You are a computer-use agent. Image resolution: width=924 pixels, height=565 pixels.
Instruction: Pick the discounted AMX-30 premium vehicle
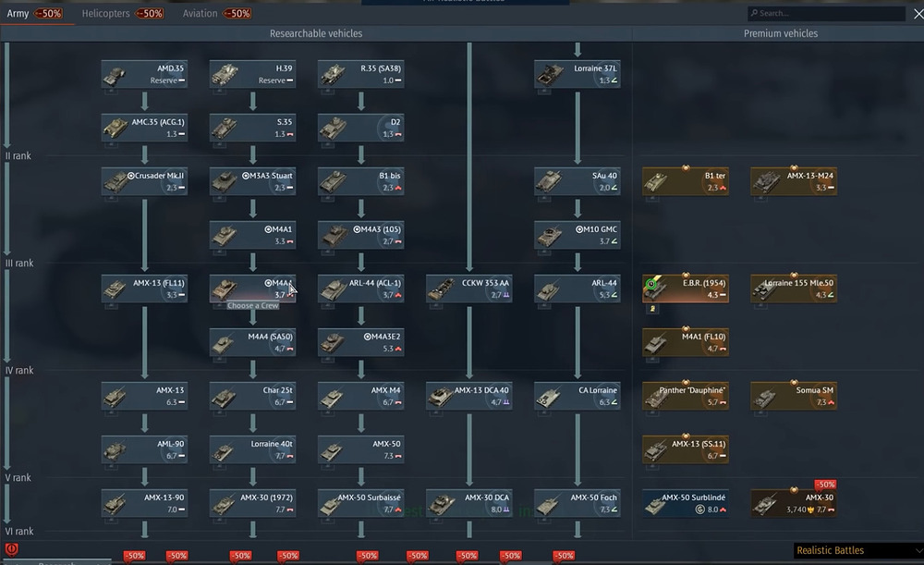[x=794, y=503]
